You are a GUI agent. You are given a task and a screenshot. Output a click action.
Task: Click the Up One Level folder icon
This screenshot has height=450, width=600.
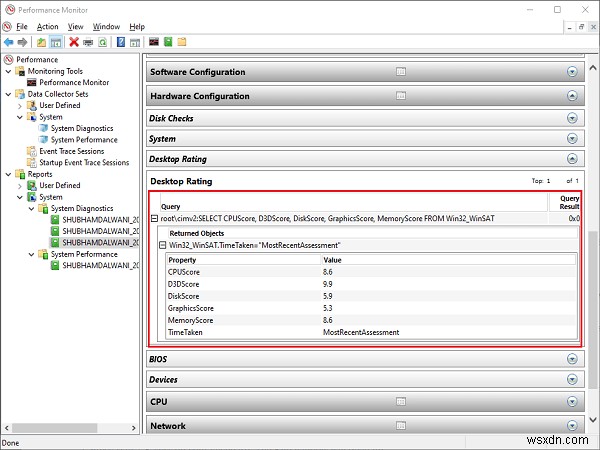42,43
